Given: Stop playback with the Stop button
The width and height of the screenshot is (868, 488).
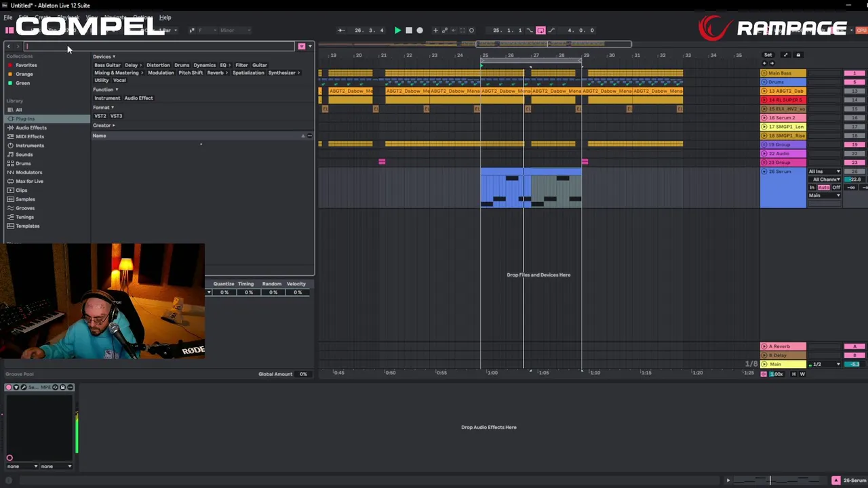Looking at the screenshot, I should point(408,30).
